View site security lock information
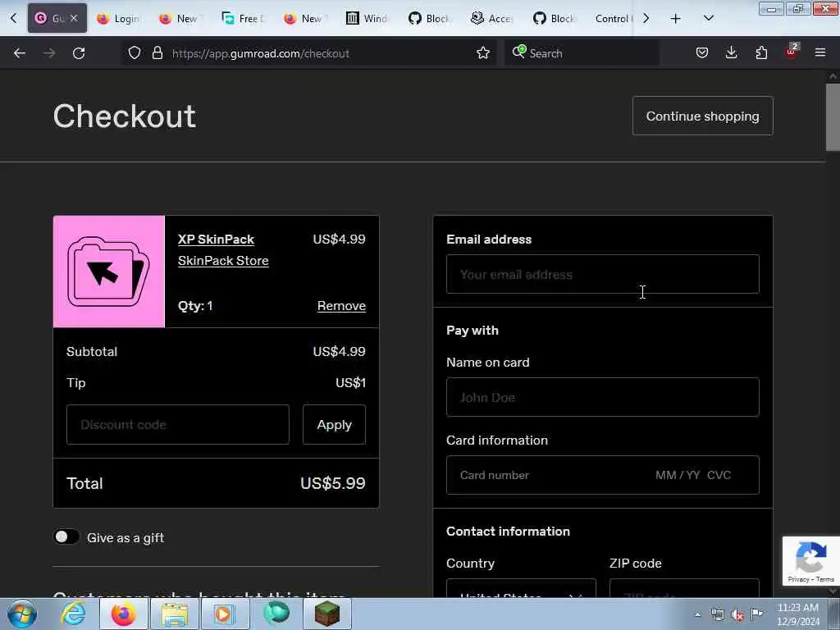 click(x=157, y=53)
